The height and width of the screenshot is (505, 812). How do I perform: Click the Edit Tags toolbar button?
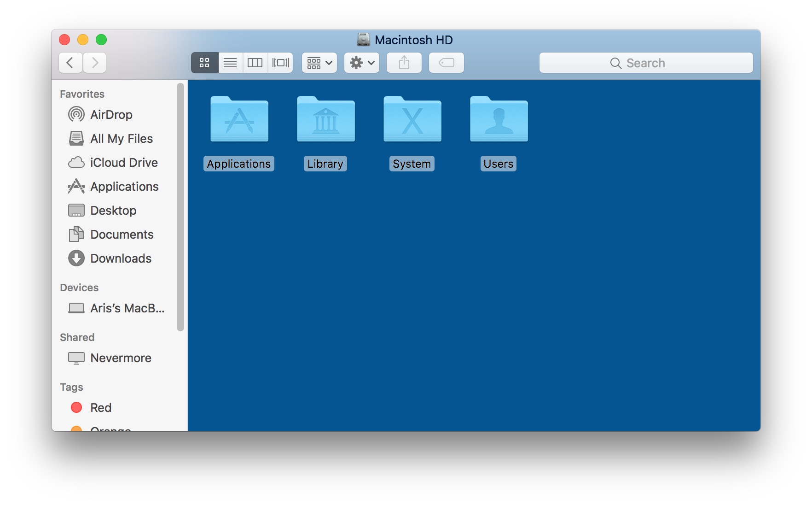coord(447,63)
